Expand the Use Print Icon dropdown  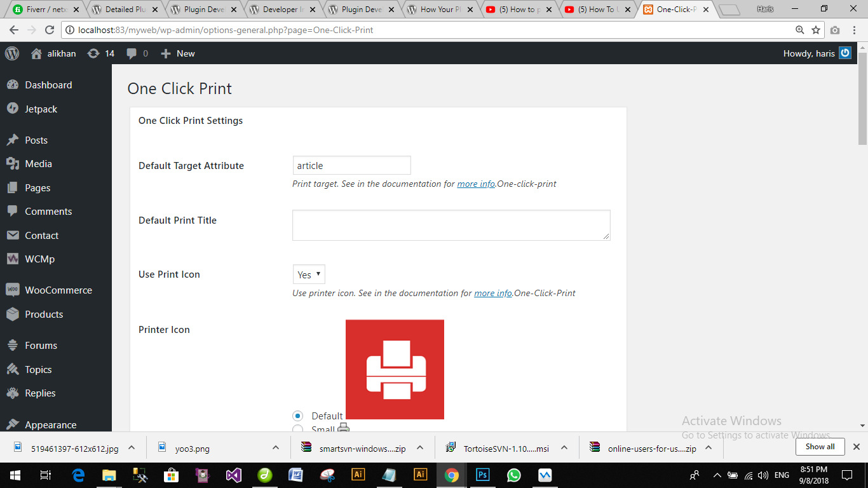click(x=309, y=274)
